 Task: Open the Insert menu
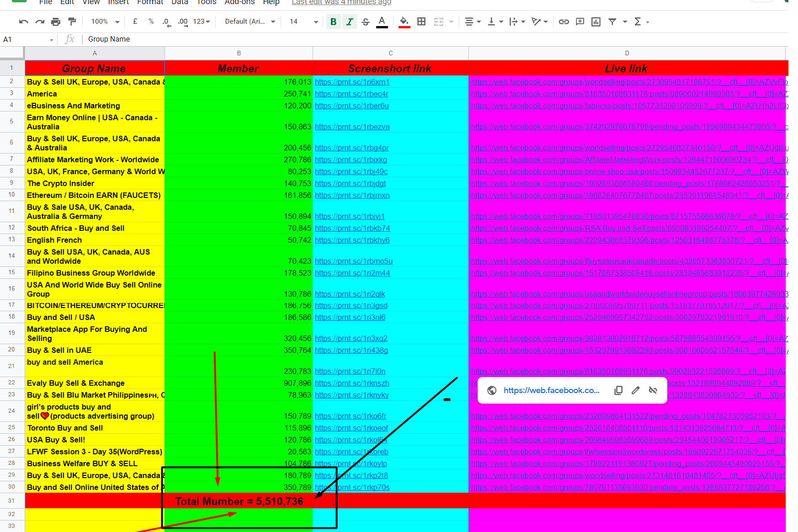tap(118, 2)
